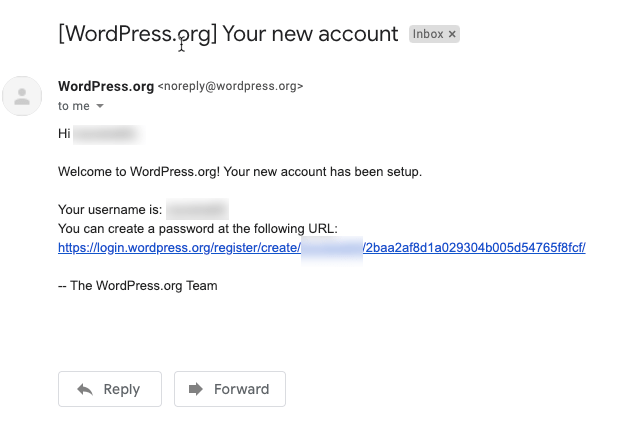Click the sender's profile avatar icon
This screenshot has height=440, width=633.
tap(22, 95)
